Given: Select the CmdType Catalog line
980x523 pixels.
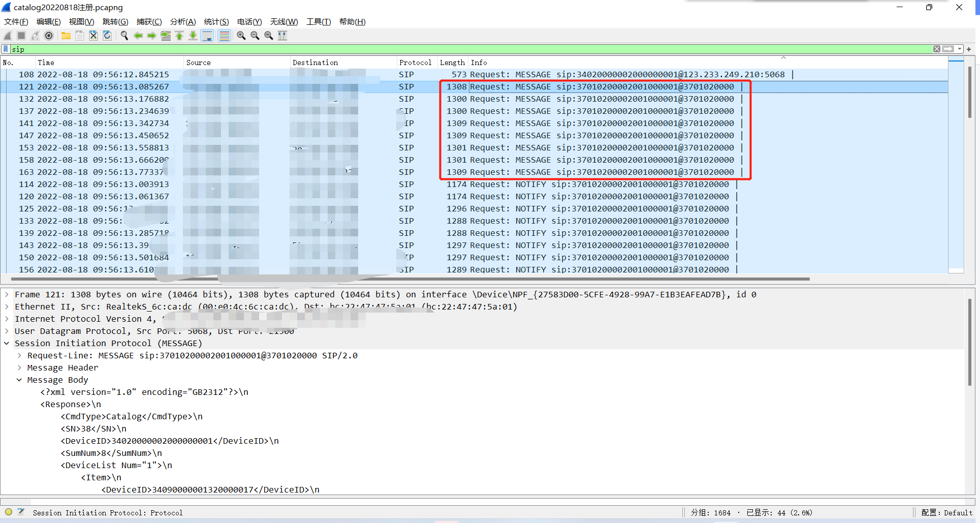Looking at the screenshot, I should click(132, 417).
